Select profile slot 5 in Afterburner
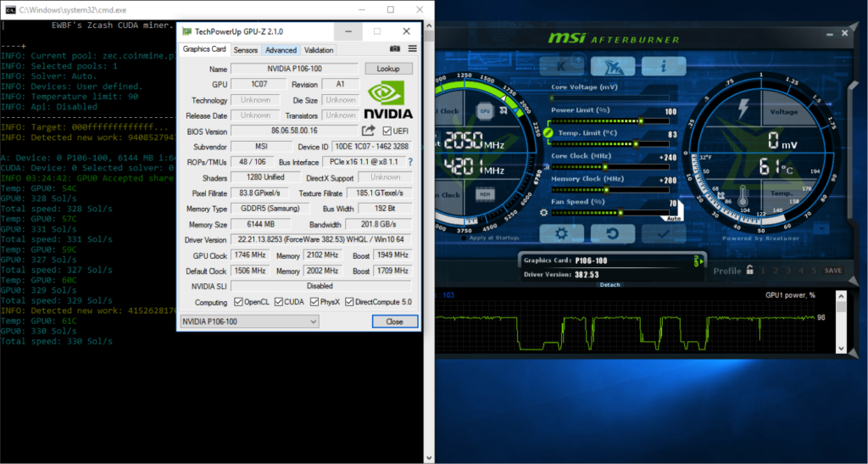Screen dimensions: 868x464 (814, 271)
